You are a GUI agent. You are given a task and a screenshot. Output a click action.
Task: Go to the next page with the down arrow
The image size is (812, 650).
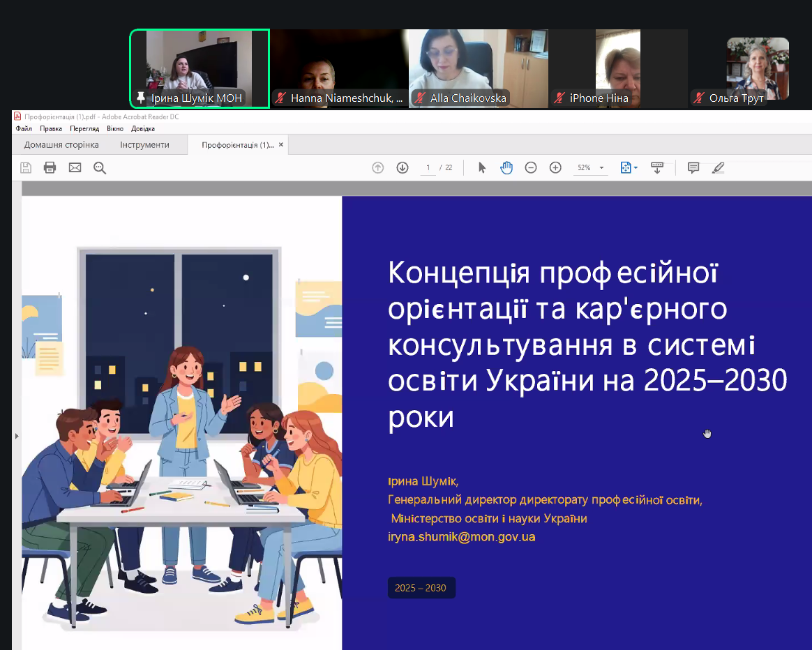click(x=403, y=167)
